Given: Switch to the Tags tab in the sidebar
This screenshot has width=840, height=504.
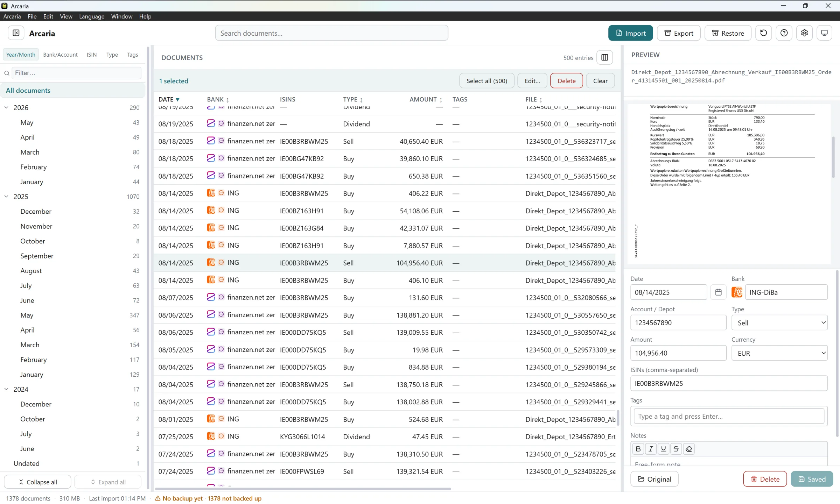Looking at the screenshot, I should [133, 55].
